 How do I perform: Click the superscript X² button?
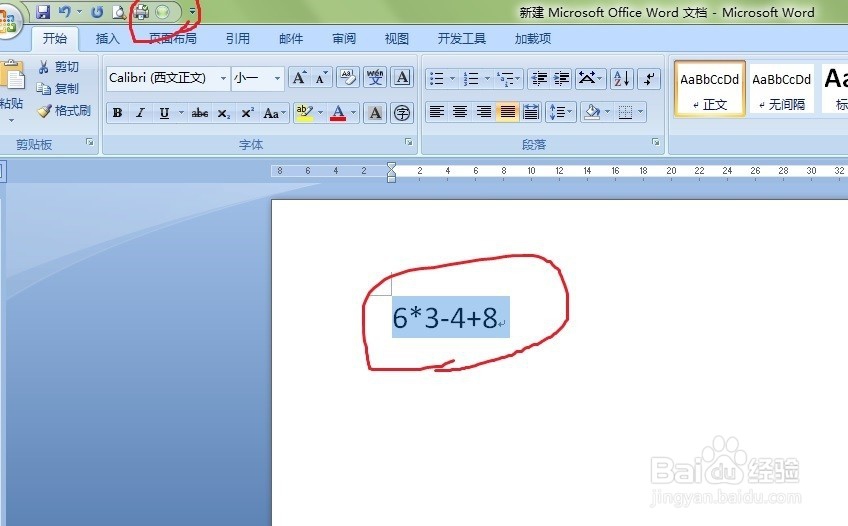click(x=247, y=113)
